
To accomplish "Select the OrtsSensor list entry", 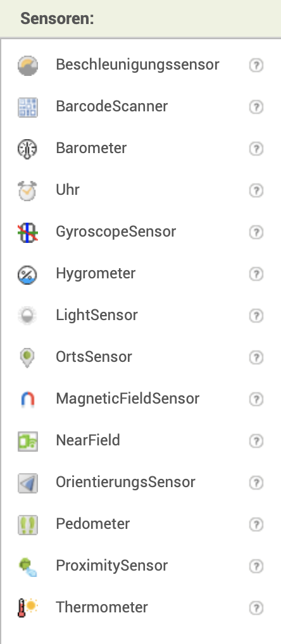I will click(x=140, y=357).
